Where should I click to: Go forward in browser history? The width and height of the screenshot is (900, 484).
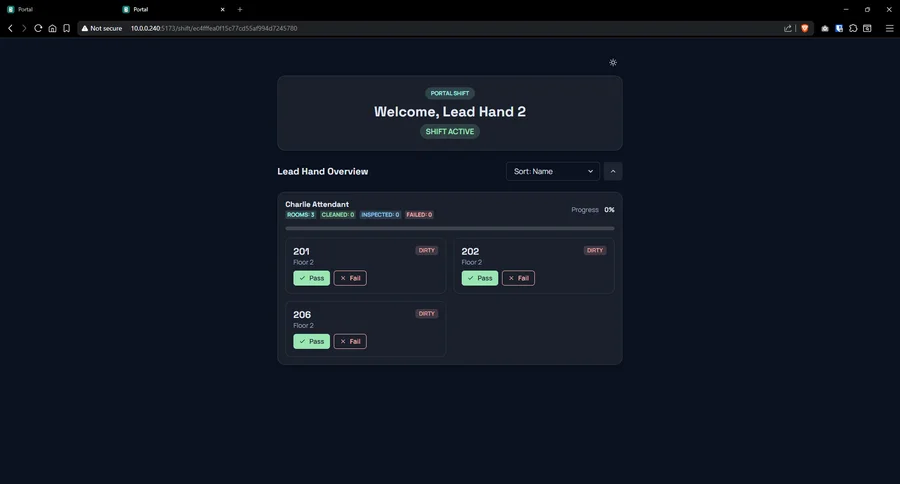24,28
